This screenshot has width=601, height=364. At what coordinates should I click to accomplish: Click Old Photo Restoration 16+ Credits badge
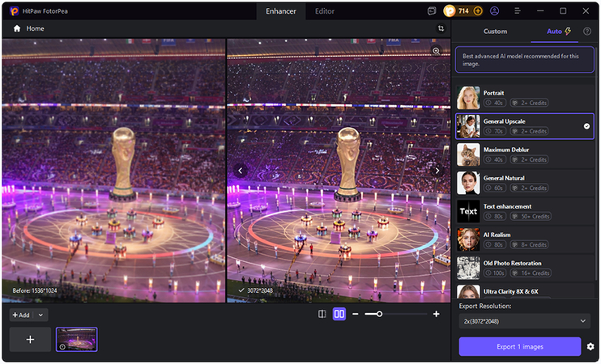(531, 273)
